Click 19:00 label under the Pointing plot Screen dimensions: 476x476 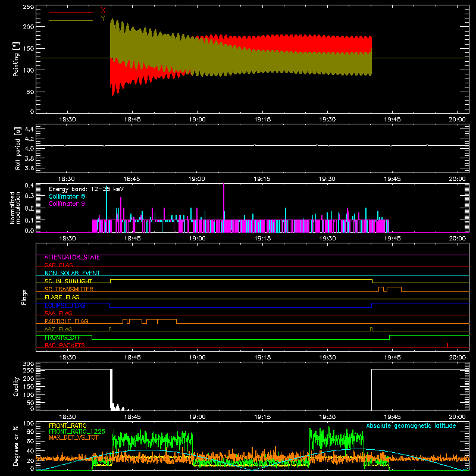click(198, 120)
